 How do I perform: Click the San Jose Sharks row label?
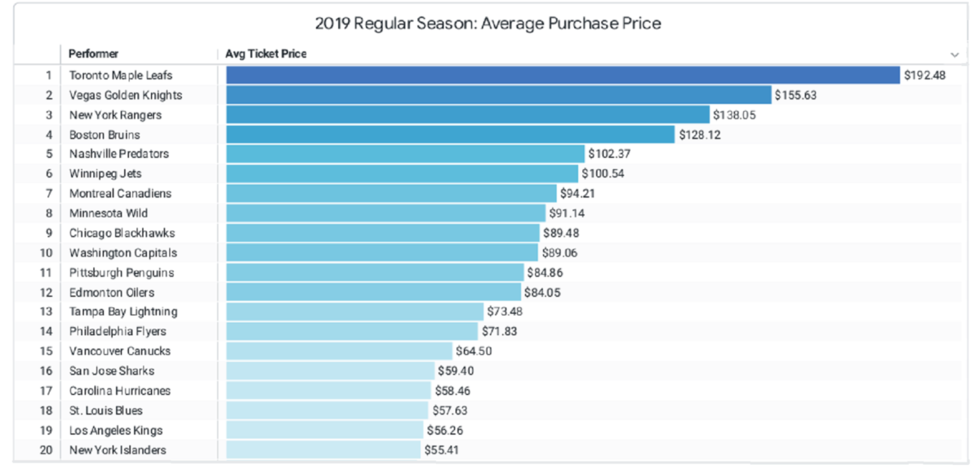[x=111, y=371]
